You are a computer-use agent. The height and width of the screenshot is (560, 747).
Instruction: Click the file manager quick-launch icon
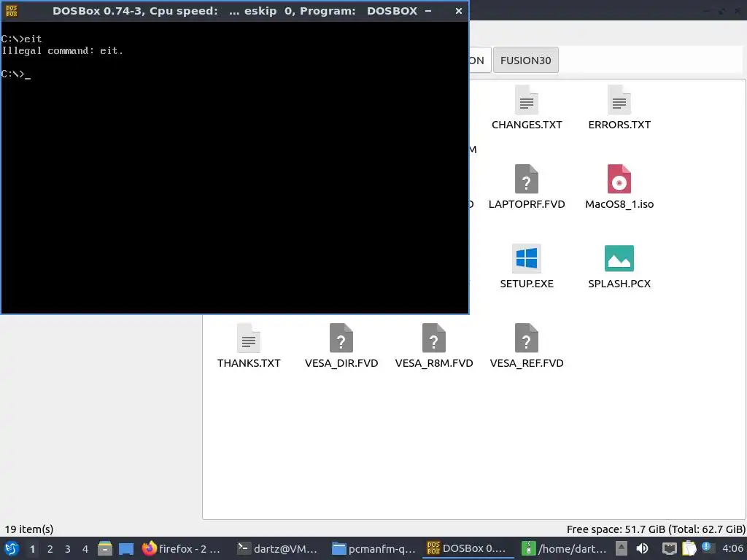pos(105,548)
